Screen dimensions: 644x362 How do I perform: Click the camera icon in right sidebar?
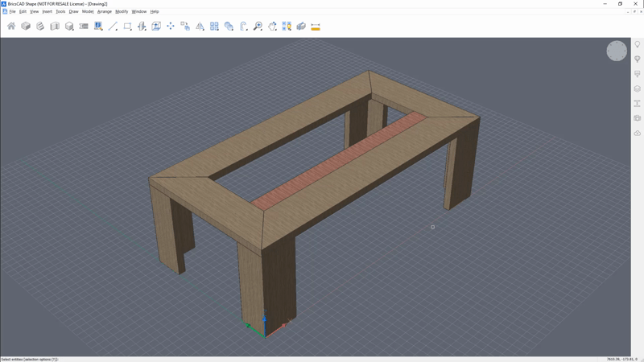(x=638, y=118)
